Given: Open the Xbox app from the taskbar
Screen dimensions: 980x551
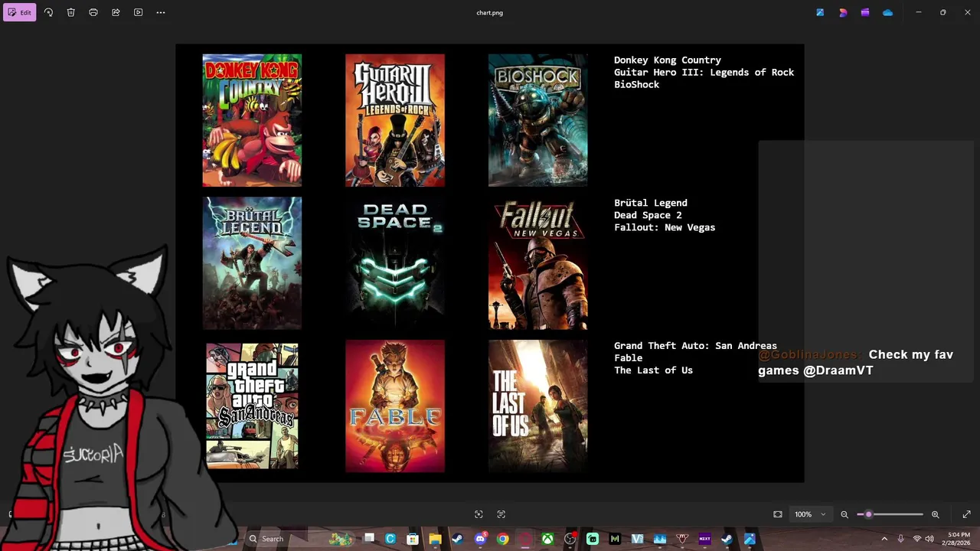Looking at the screenshot, I should coord(547,539).
